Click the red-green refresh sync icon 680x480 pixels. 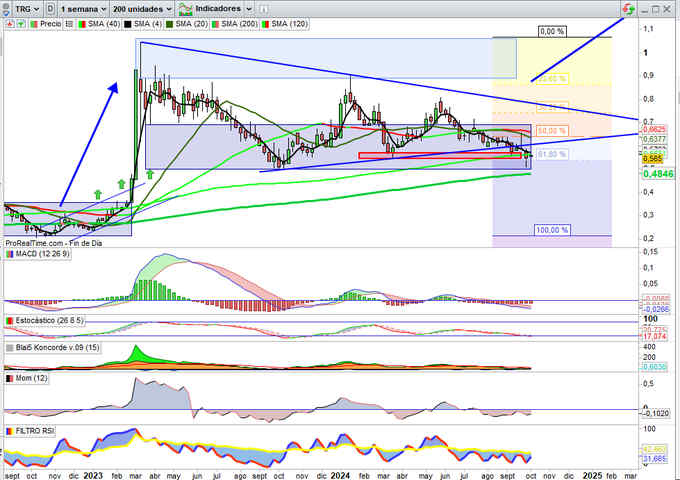click(628, 9)
